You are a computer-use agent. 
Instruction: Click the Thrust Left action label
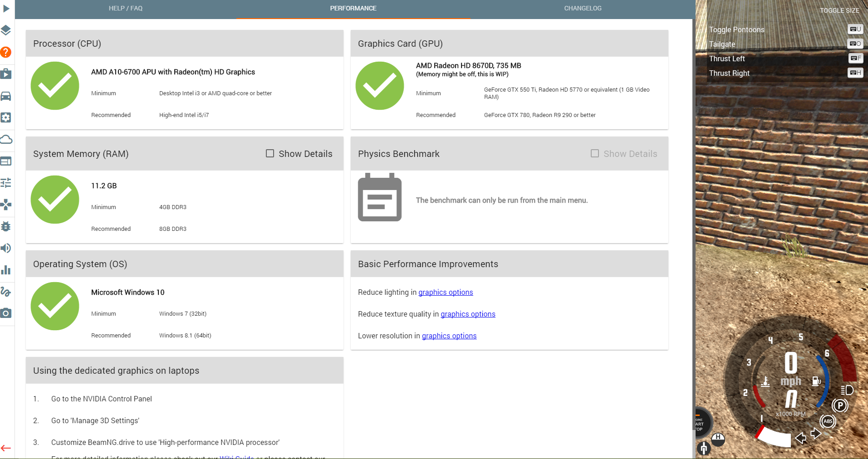(727, 59)
